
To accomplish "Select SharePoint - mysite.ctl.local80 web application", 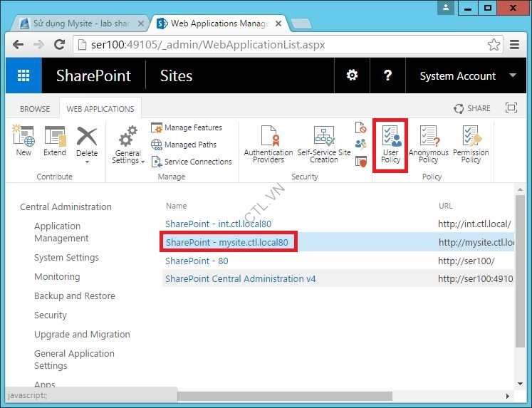I will tap(226, 243).
